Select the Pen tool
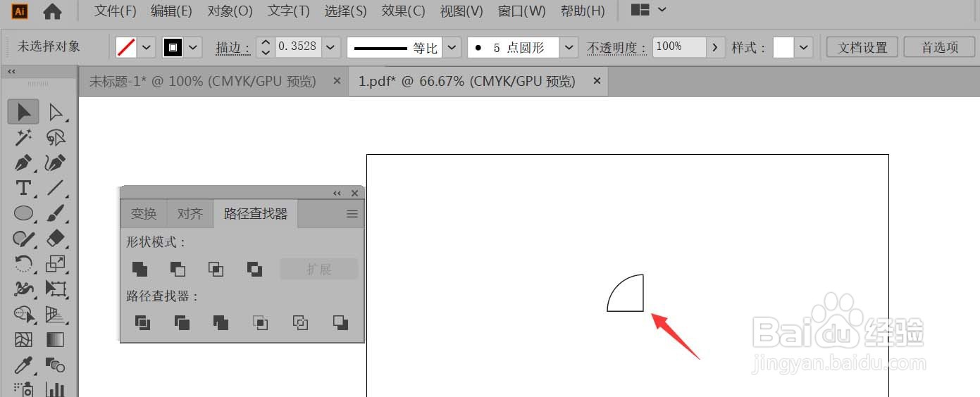The image size is (980, 397). (x=23, y=163)
